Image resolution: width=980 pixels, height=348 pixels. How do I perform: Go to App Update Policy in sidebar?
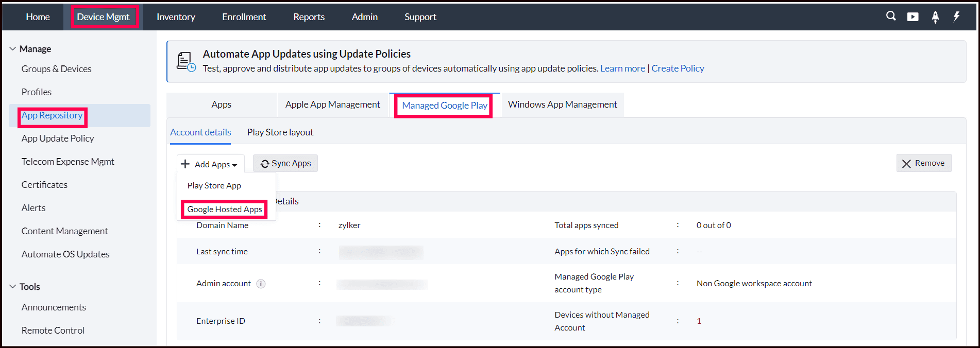(58, 138)
